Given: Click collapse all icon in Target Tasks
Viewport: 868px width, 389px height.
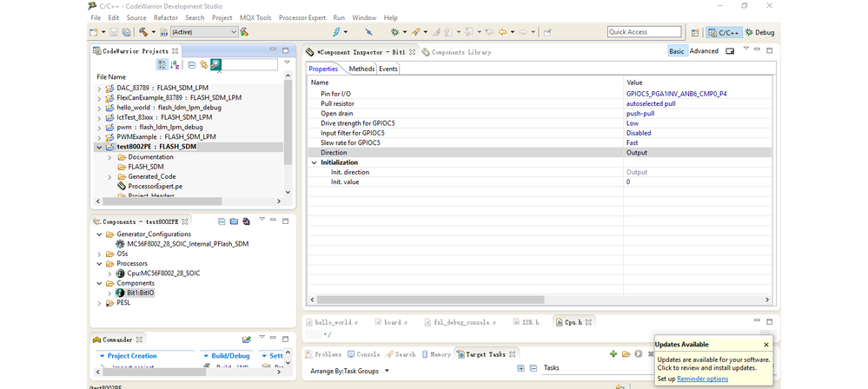Looking at the screenshot, I should click(533, 368).
